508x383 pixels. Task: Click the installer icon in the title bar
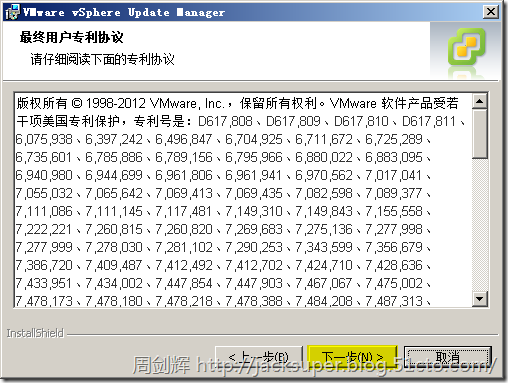click(x=12, y=12)
